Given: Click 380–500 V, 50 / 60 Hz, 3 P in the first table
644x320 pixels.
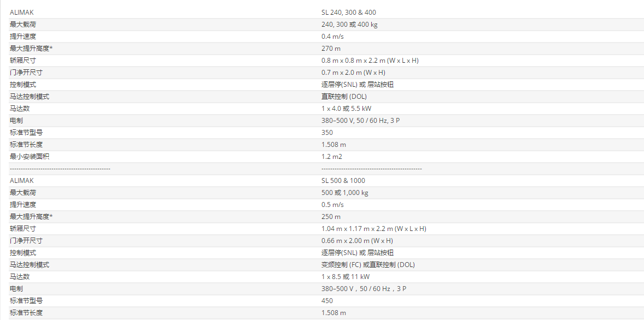Looking at the screenshot, I should 361,121.
